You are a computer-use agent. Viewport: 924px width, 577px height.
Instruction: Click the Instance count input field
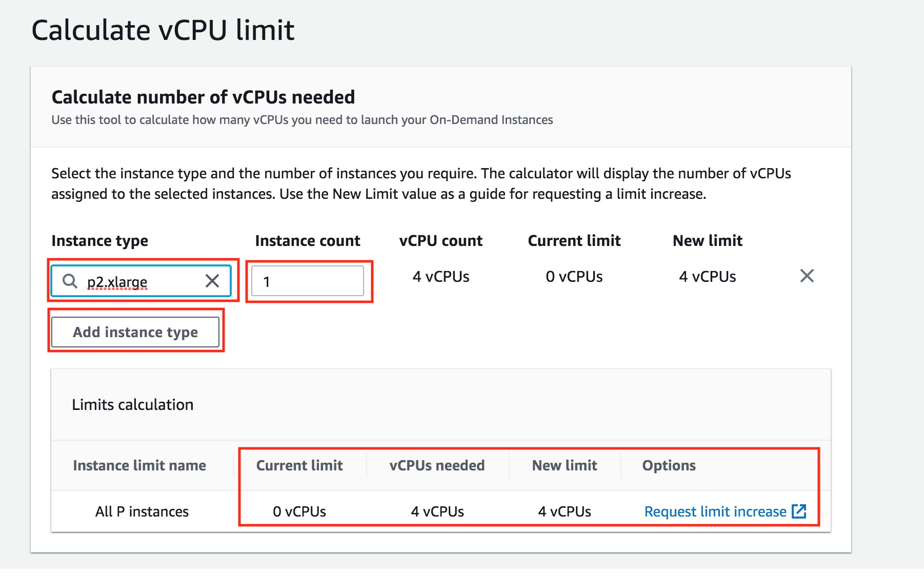pos(308,281)
